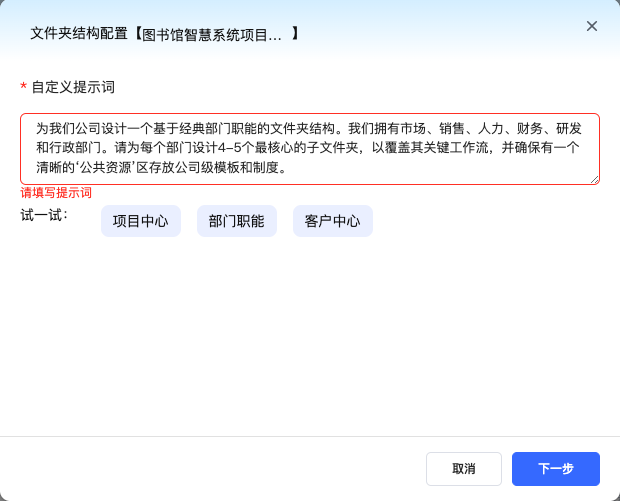Click the 试一试 label
Image resolution: width=620 pixels, height=501 pixels.
[x=44, y=216]
